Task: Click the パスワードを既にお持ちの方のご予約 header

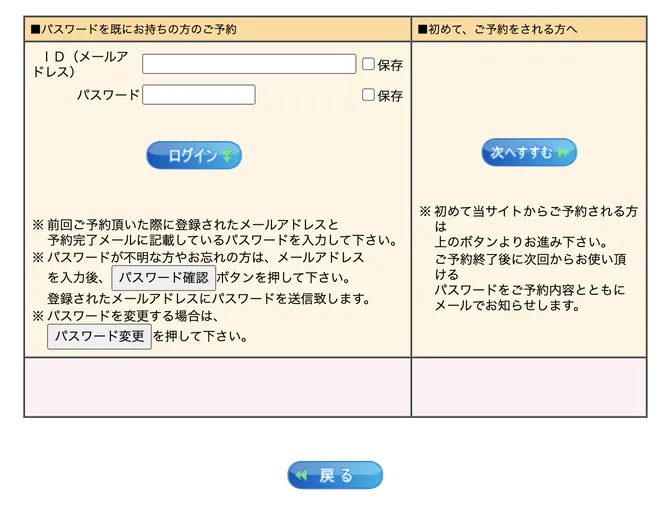Action: tap(134, 29)
